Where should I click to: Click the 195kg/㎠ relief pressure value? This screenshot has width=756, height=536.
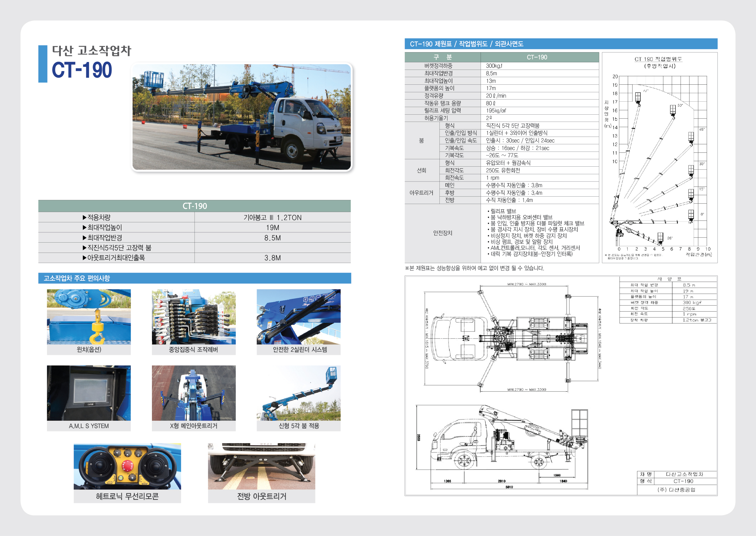pos(496,111)
